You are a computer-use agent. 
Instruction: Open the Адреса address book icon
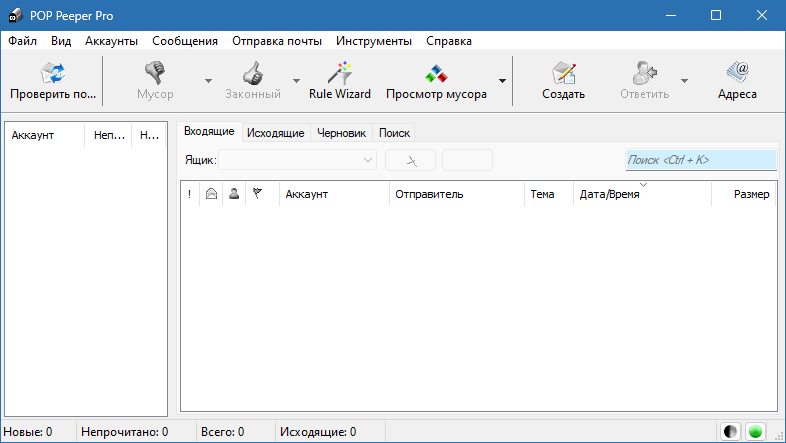coord(737,72)
